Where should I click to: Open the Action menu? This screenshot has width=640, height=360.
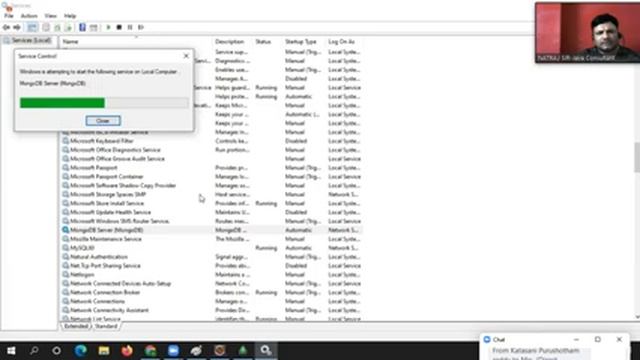(x=29, y=16)
